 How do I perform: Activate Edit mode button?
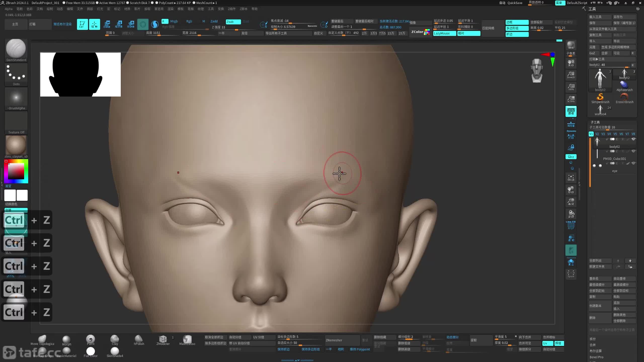click(82, 24)
